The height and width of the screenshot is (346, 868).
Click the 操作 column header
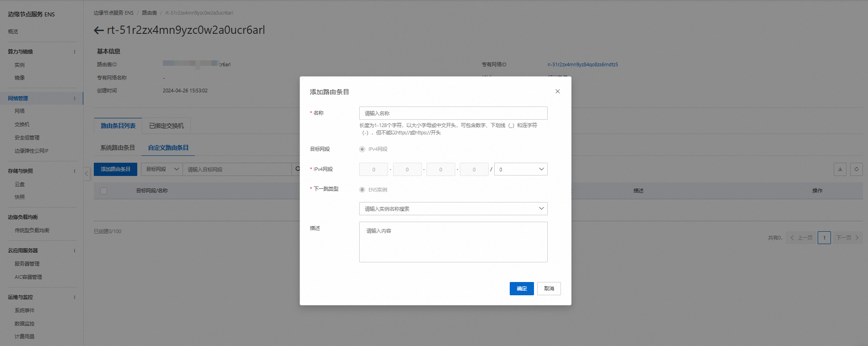pos(818,191)
